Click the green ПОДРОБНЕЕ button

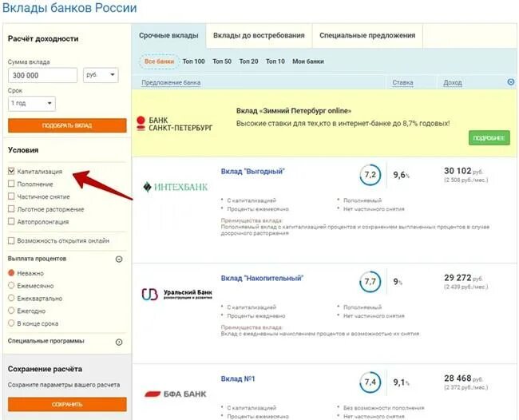489,138
